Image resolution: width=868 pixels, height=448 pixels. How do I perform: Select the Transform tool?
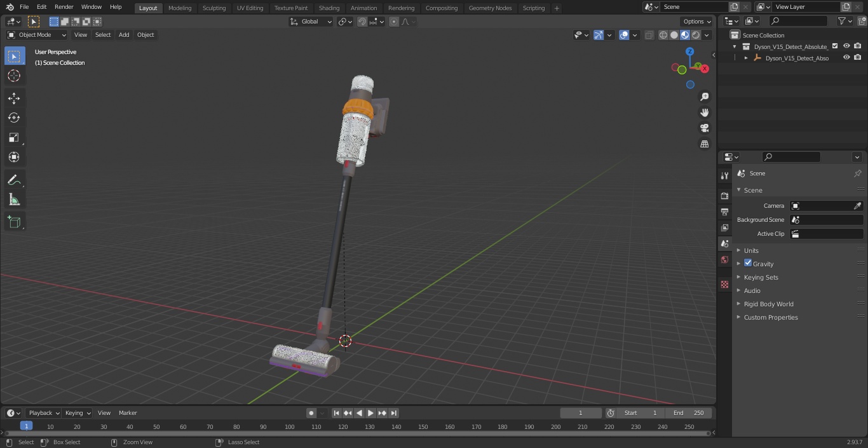pyautogui.click(x=14, y=157)
